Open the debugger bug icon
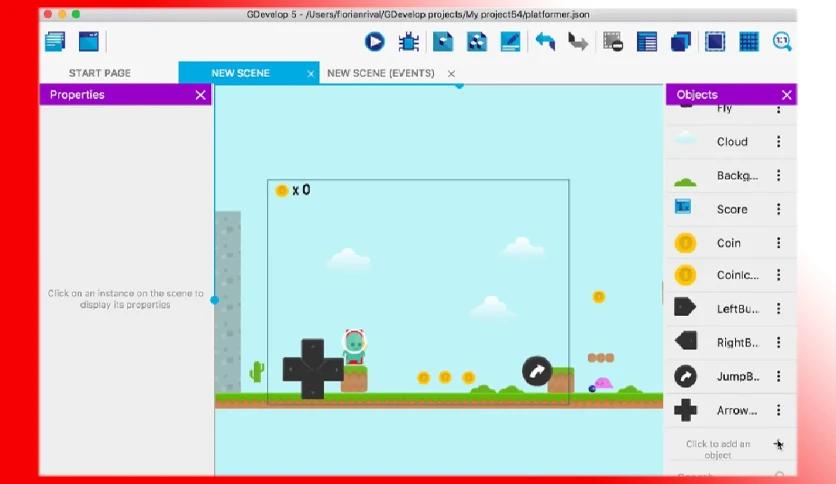This screenshot has width=836, height=484. [x=409, y=42]
